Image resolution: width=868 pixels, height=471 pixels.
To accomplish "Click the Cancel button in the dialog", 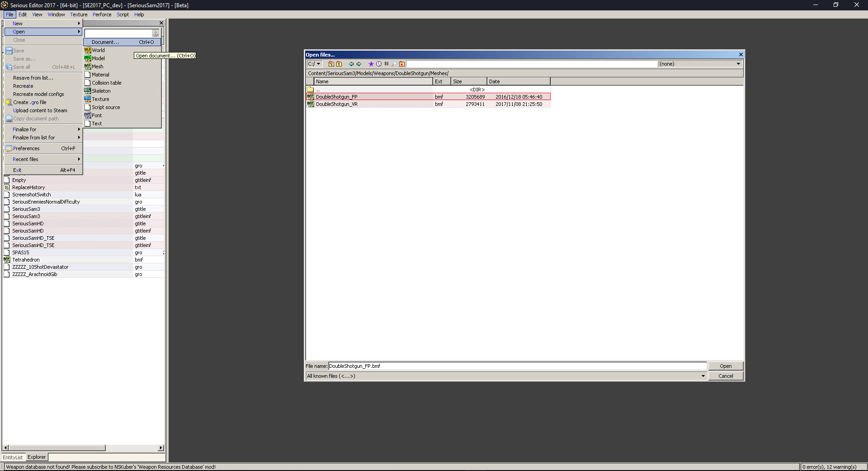I will pos(726,376).
